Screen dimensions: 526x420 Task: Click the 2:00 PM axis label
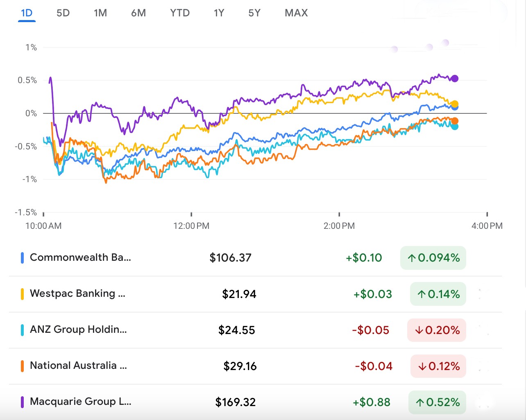click(x=339, y=226)
